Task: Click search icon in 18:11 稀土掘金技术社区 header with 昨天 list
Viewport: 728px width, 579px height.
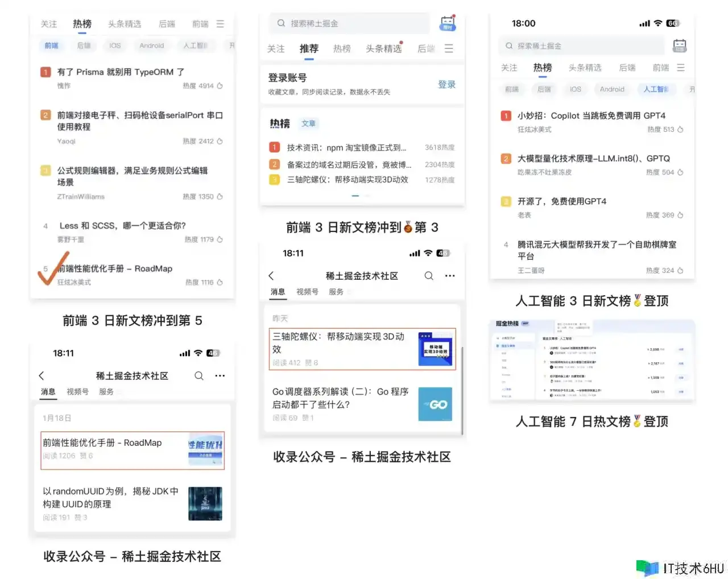Action: click(429, 276)
